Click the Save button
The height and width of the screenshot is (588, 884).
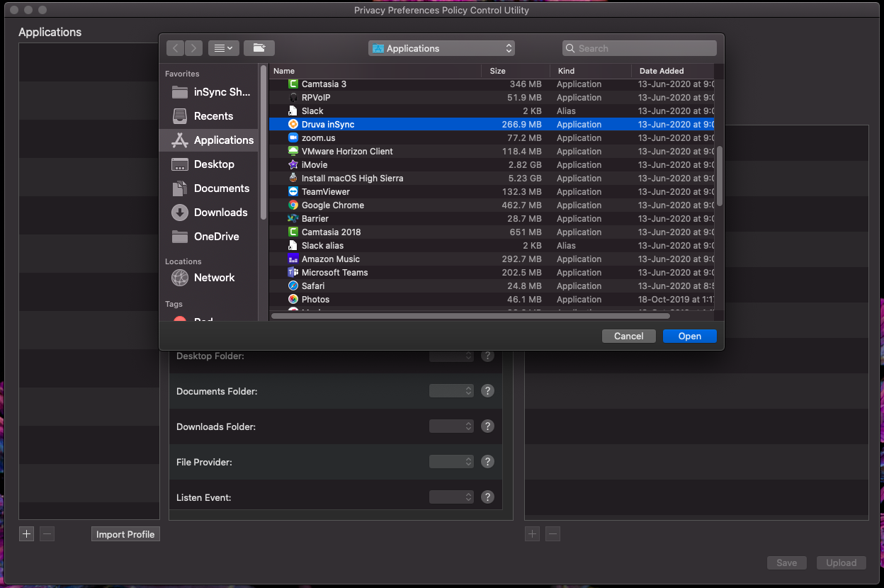(786, 563)
